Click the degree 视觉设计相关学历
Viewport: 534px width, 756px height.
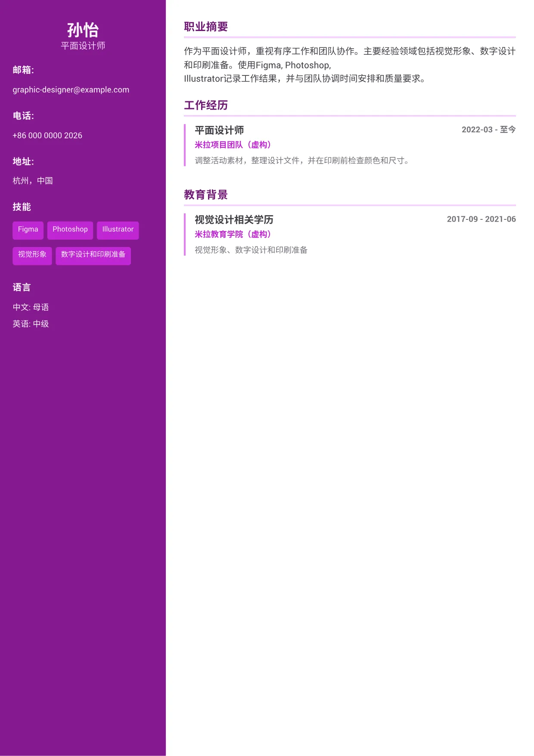click(234, 220)
